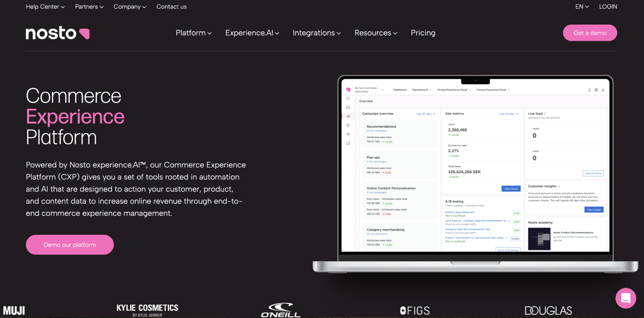
Task: Click the notification bell in the dashboard mockup
Action: tap(589, 90)
